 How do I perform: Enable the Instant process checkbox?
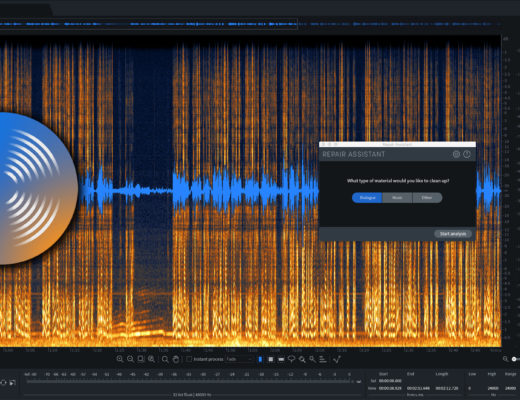189,359
